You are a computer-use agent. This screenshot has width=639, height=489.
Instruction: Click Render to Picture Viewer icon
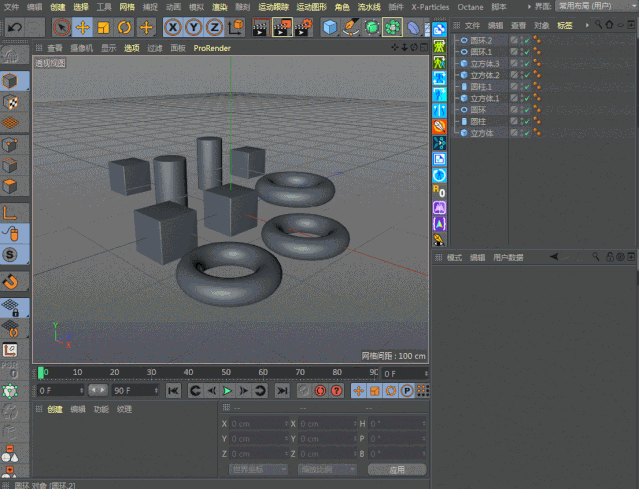pyautogui.click(x=282, y=28)
